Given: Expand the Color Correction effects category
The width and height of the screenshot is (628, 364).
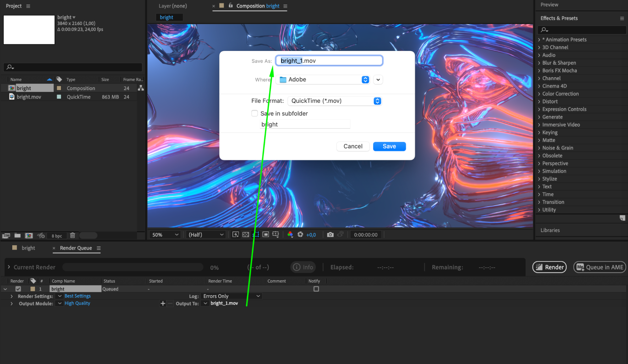Looking at the screenshot, I should pos(560,94).
